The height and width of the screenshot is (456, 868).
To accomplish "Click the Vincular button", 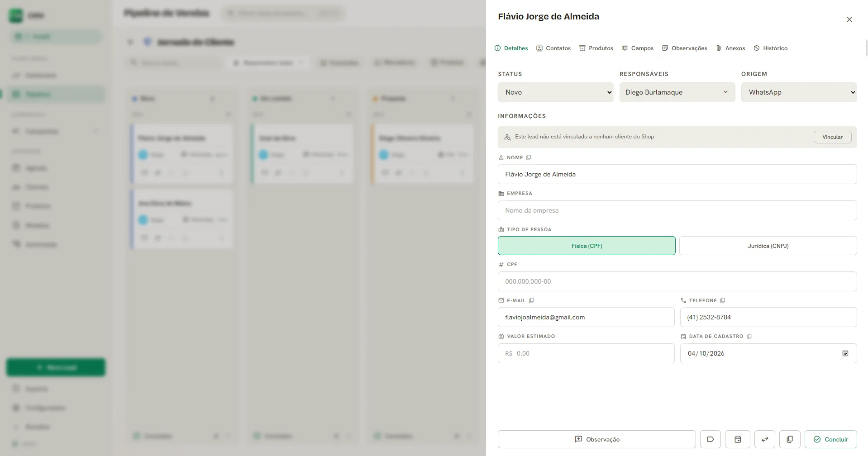I will [832, 137].
